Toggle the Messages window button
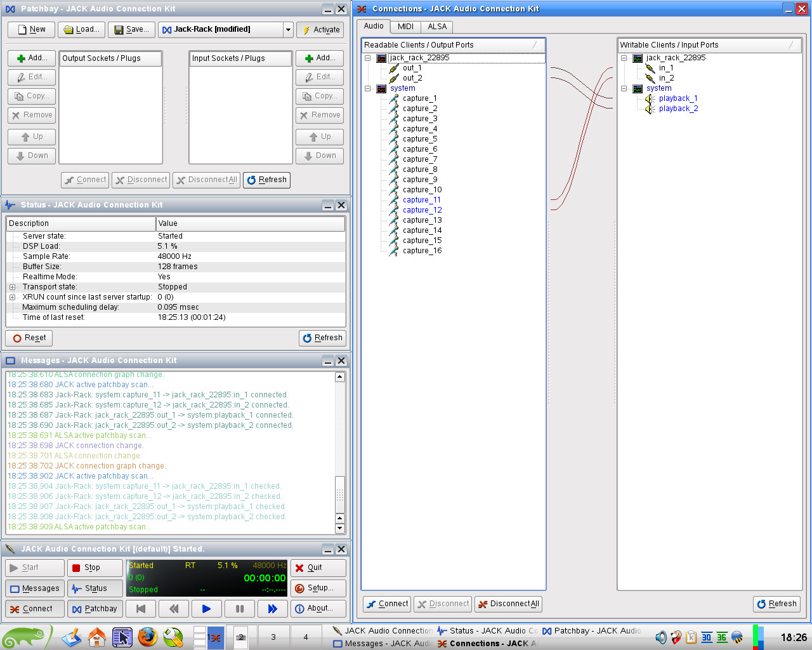The width and height of the screenshot is (812, 650). click(35, 588)
